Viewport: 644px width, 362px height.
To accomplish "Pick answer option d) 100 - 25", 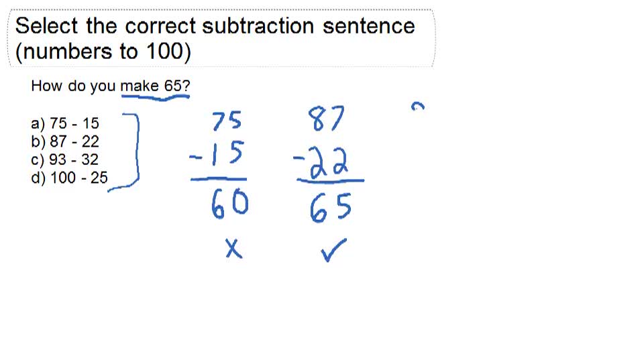I will tap(69, 178).
